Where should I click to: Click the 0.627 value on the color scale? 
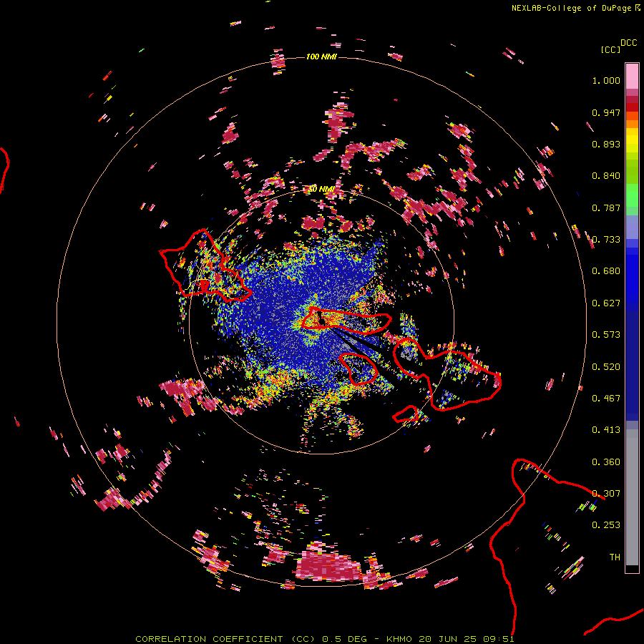coord(606,303)
